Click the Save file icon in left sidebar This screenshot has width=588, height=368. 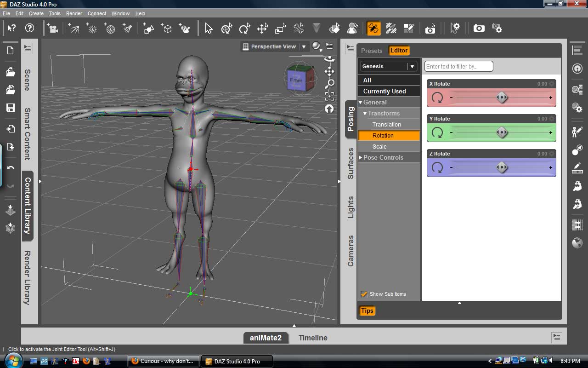pos(10,108)
